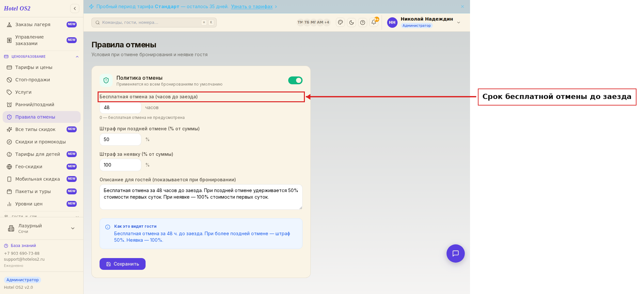This screenshot has width=644, height=294.
Task: Open the Лазурный property selector
Action: click(41, 228)
